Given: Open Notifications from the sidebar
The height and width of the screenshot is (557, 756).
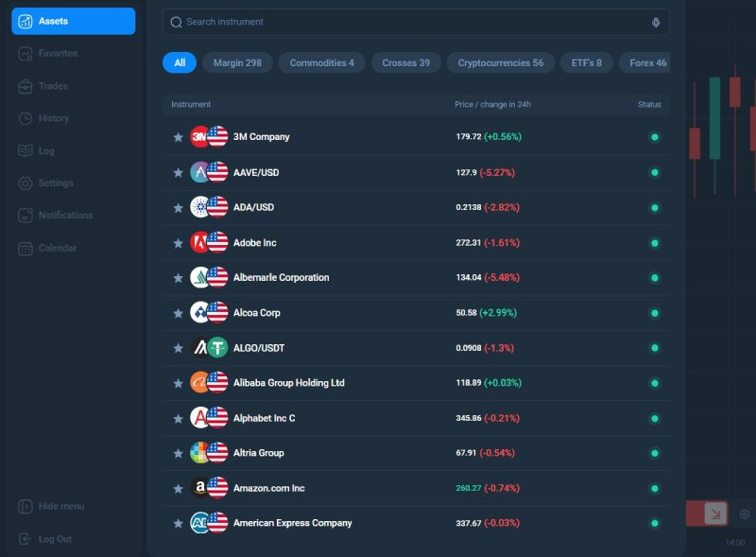Looking at the screenshot, I should coord(56,216).
